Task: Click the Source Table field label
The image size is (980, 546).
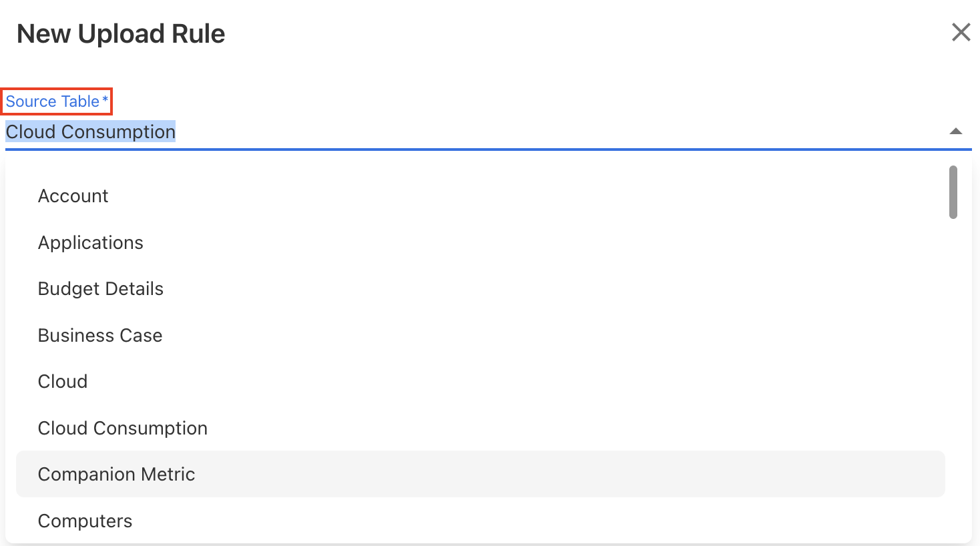Action: (x=52, y=101)
